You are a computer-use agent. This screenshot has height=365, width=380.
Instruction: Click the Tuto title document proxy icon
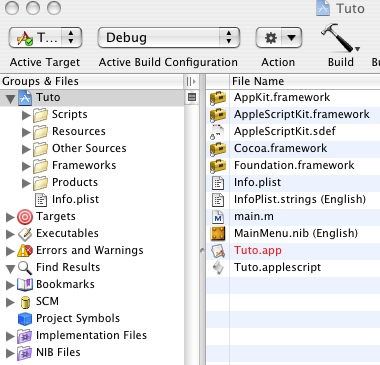point(323,8)
